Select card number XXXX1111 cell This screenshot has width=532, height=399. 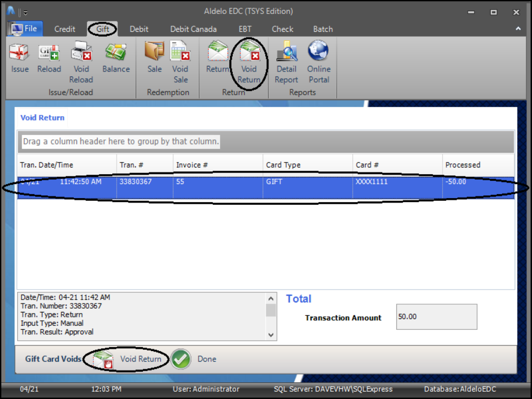pos(397,188)
